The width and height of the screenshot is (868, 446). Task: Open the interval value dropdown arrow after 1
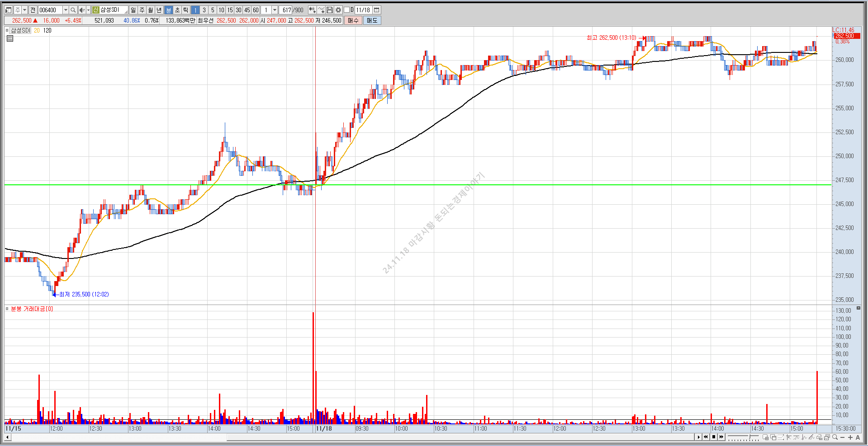point(275,10)
